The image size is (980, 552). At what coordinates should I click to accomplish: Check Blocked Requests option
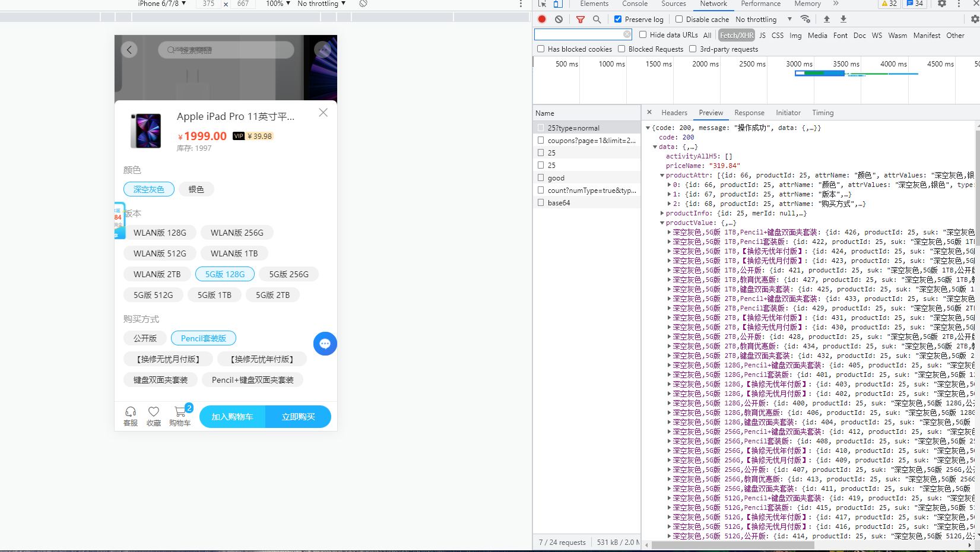[x=621, y=49]
